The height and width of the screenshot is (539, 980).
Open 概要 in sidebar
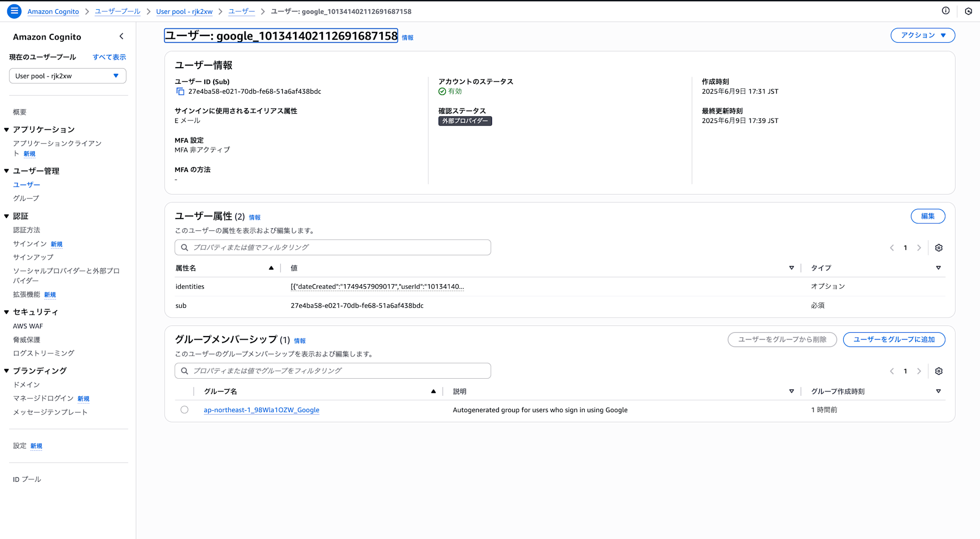click(20, 112)
